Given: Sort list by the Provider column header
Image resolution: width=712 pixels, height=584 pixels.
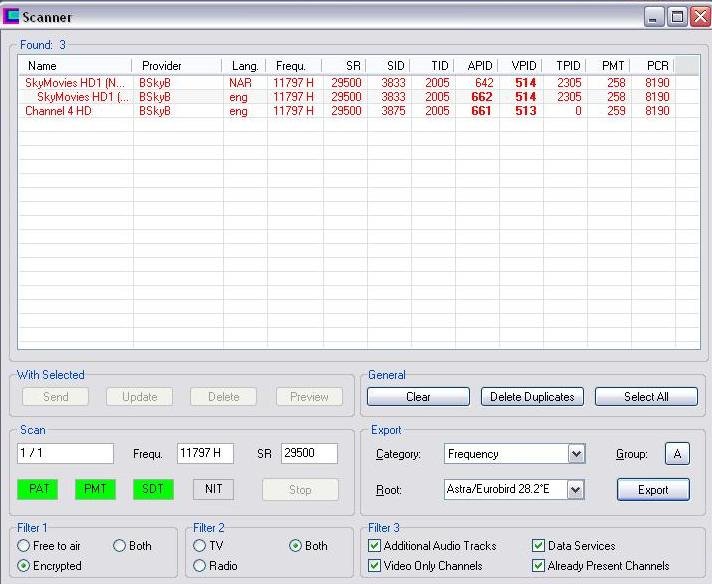Looking at the screenshot, I should 176,66.
